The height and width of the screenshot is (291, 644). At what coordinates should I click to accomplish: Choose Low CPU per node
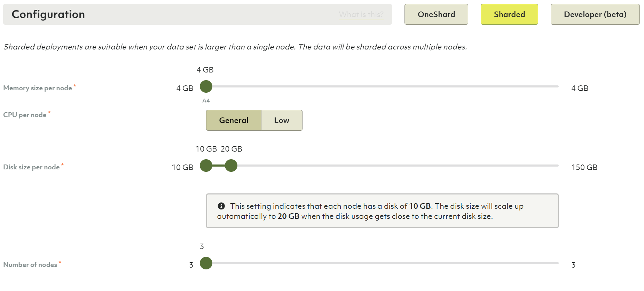(x=282, y=120)
